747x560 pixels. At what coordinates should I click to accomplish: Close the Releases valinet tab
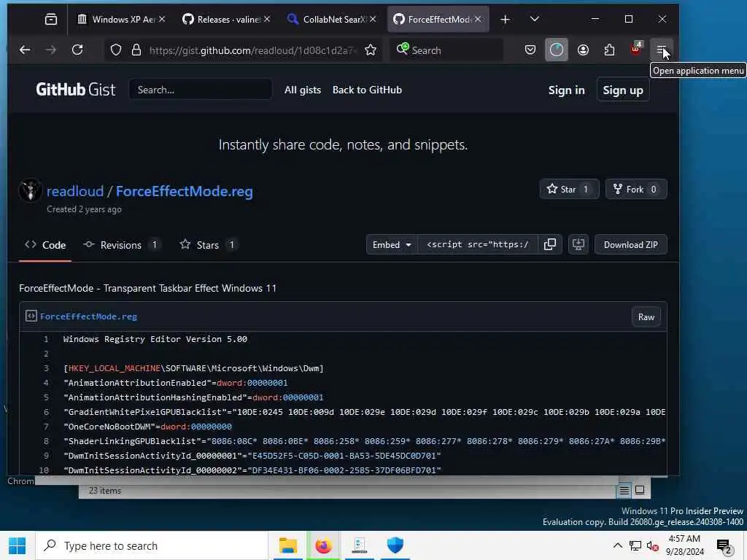267,19
